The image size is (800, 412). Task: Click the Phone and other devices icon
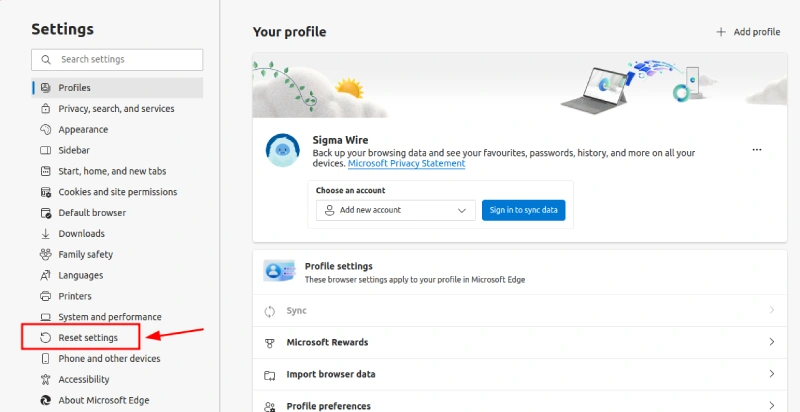tap(45, 358)
